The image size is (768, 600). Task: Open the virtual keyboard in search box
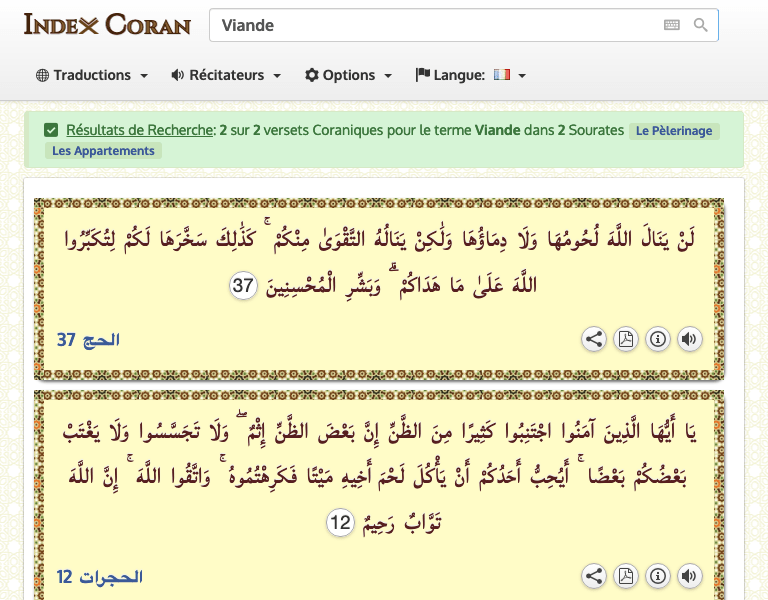pyautogui.click(x=672, y=25)
